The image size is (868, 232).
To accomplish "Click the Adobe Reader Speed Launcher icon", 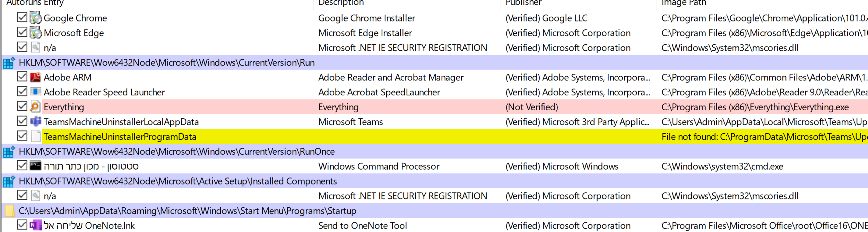I will (35, 92).
